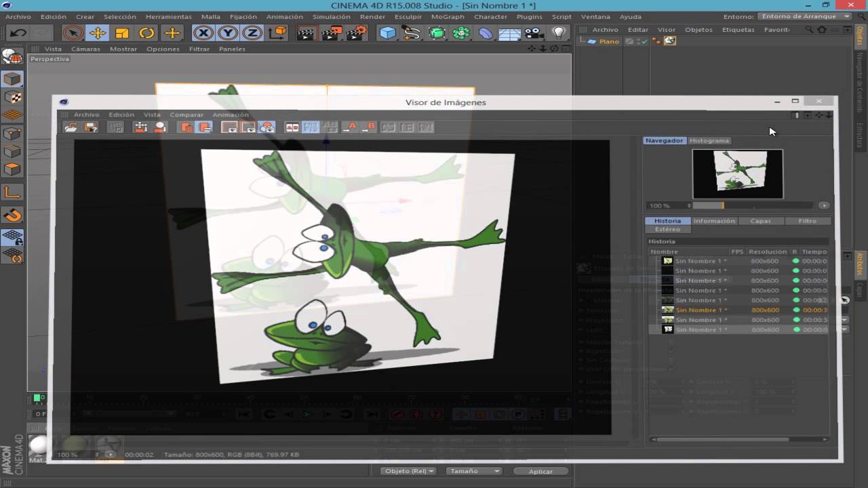The width and height of the screenshot is (868, 488).
Task: Open the Objeto (Rel) dropdown
Action: pos(408,471)
